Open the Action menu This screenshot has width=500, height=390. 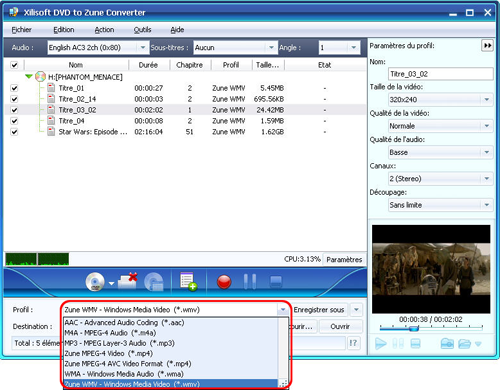[104, 30]
